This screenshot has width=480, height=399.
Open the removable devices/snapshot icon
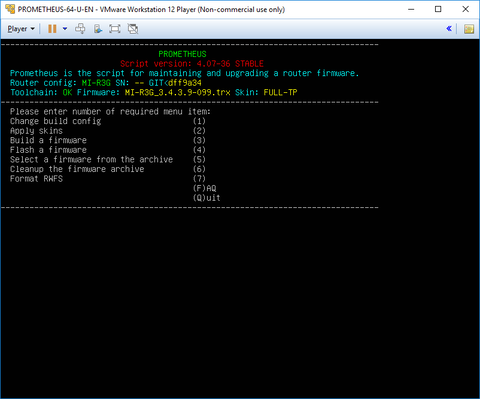98,29
